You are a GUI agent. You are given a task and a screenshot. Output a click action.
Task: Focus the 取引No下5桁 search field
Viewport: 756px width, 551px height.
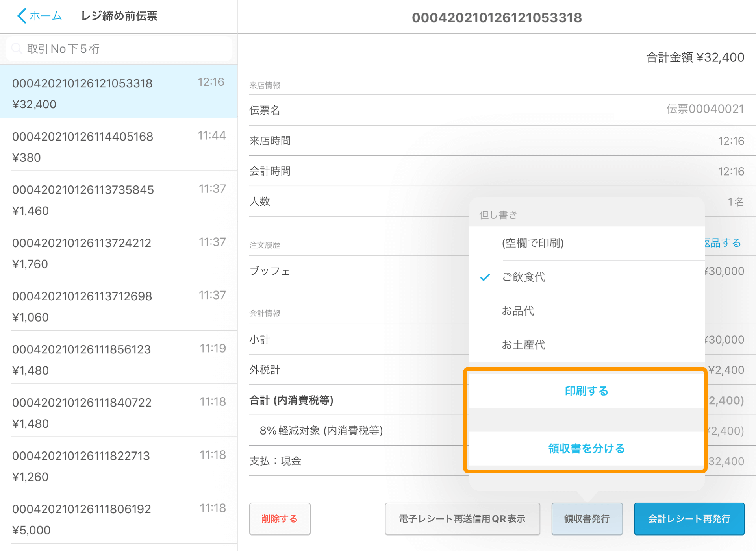coord(119,49)
